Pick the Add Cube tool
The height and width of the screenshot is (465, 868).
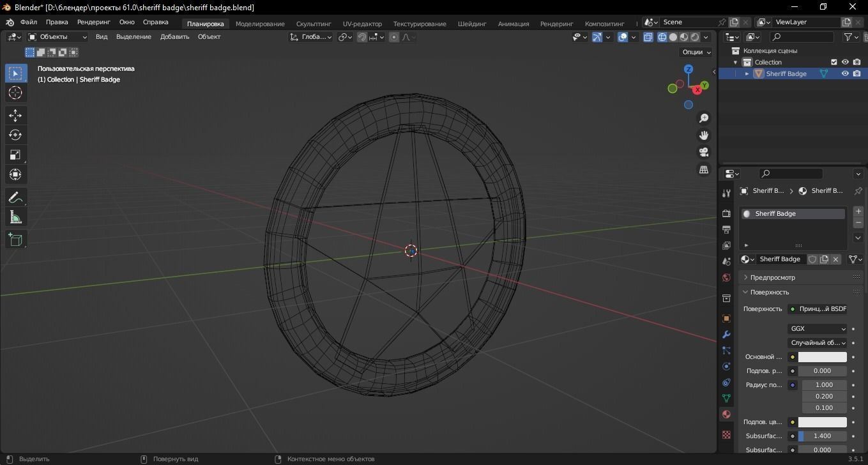(15, 240)
